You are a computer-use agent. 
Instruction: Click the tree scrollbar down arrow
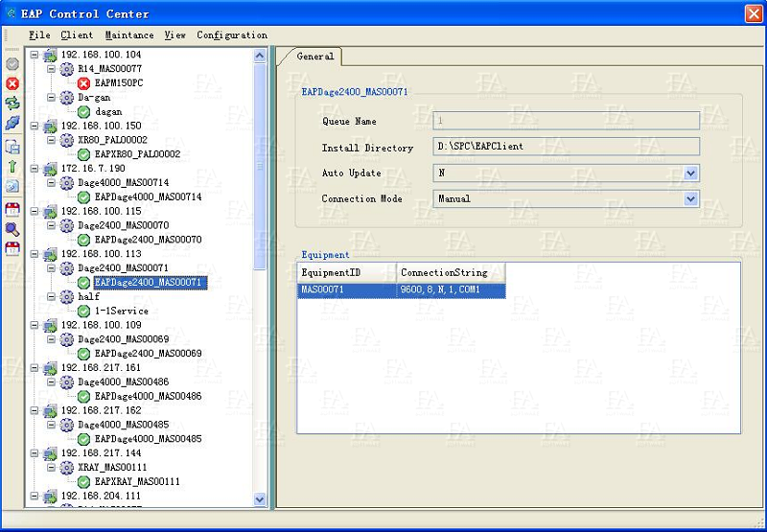click(260, 499)
